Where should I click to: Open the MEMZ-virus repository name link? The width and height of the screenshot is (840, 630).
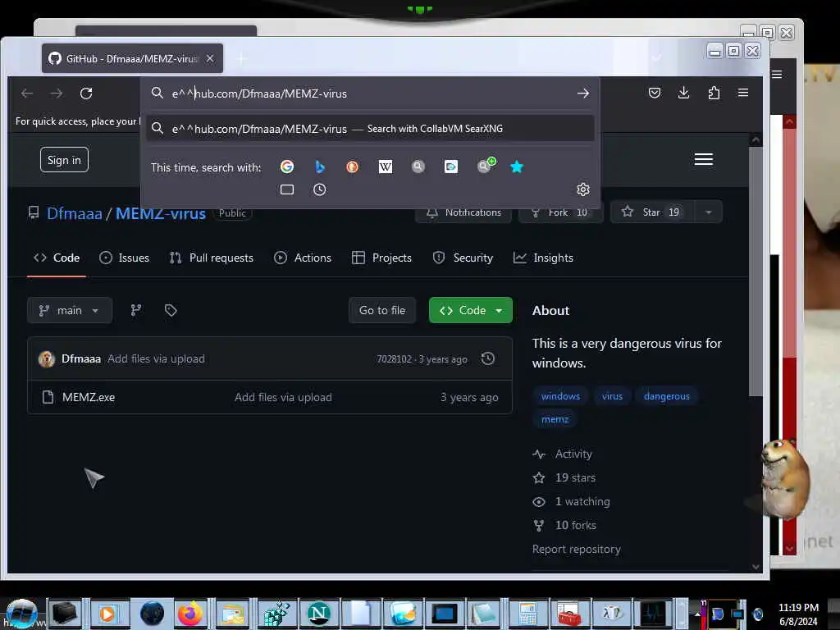(161, 213)
